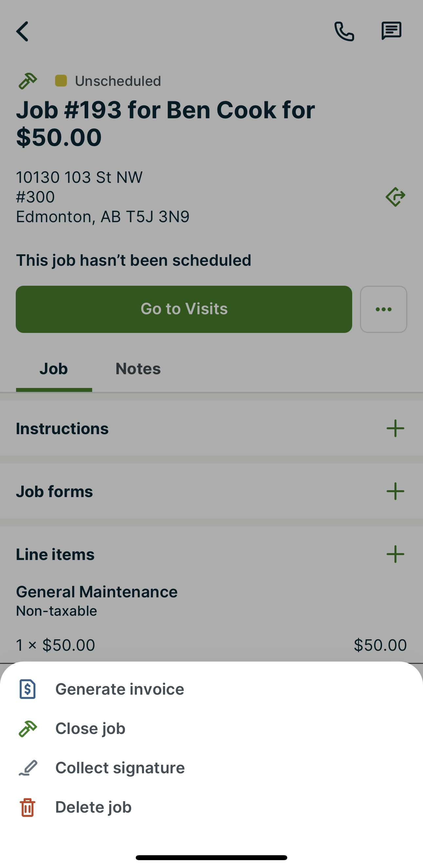Select Close job in the action sheet
Viewport: 423px width, 868px height.
(x=91, y=728)
